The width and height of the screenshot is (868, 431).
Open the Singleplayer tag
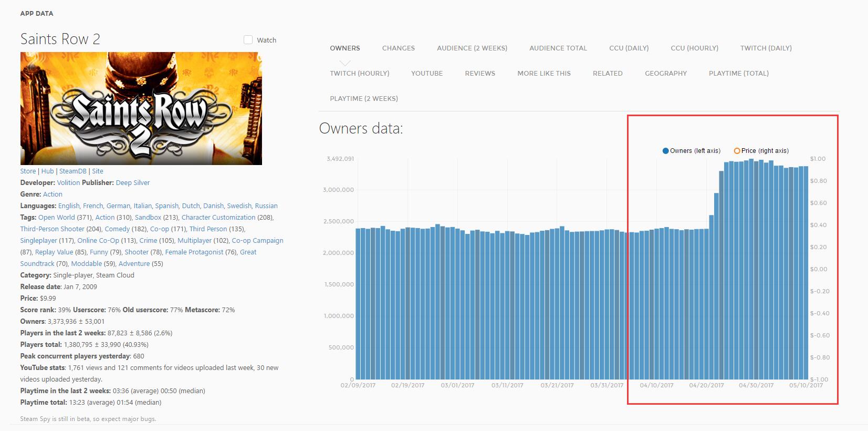[x=39, y=240]
